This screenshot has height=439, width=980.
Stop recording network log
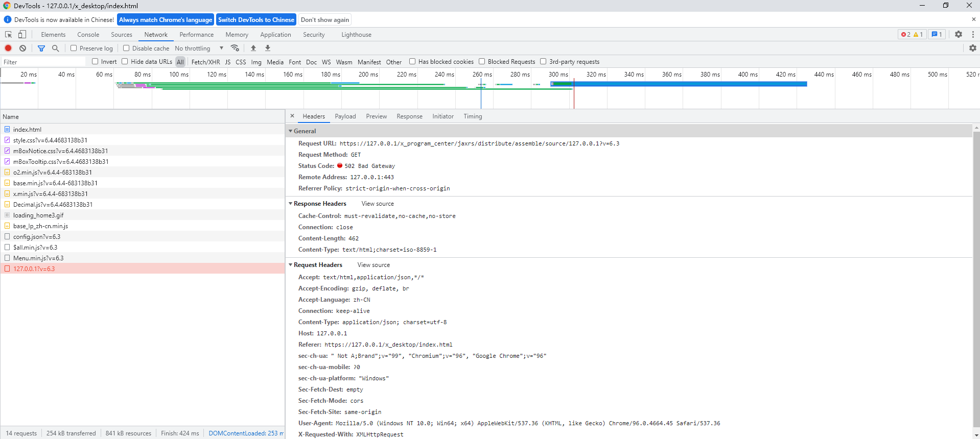(x=8, y=48)
